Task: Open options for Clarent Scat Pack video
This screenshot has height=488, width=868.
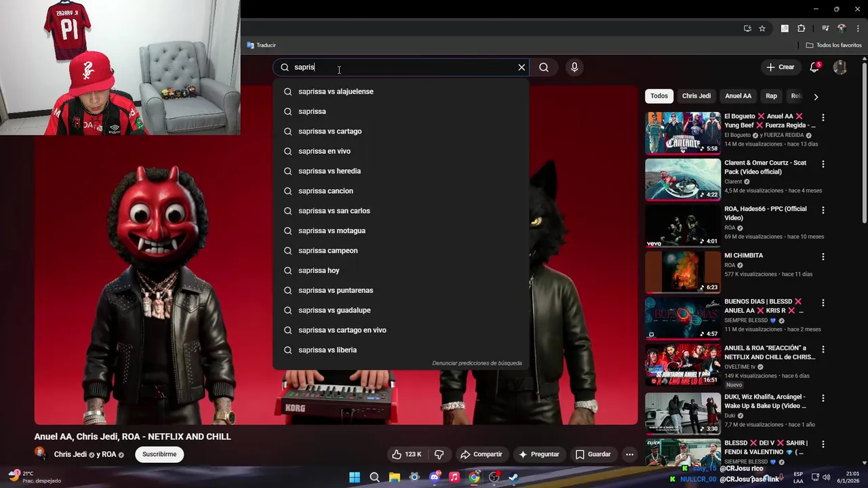Action: [823, 164]
